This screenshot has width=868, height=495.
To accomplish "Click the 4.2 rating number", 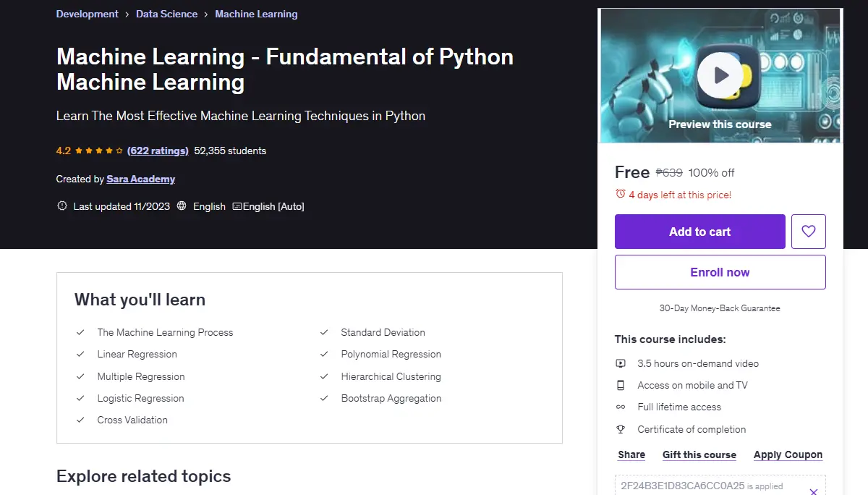I will pos(64,151).
